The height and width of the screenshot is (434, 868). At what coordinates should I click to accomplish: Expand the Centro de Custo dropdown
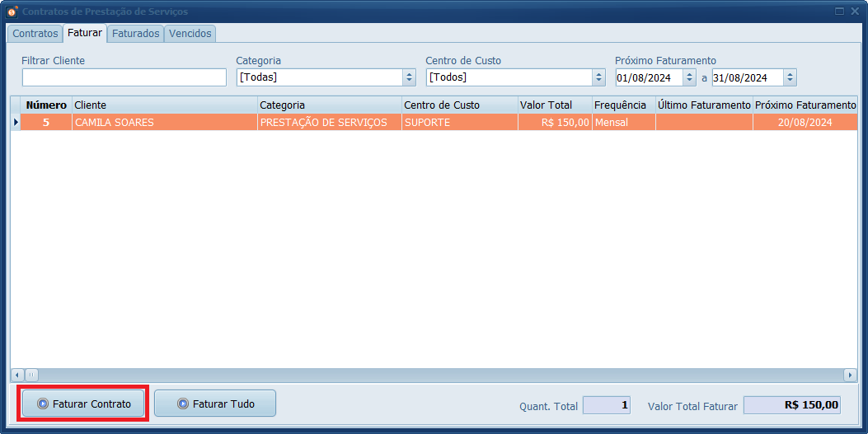(598, 77)
